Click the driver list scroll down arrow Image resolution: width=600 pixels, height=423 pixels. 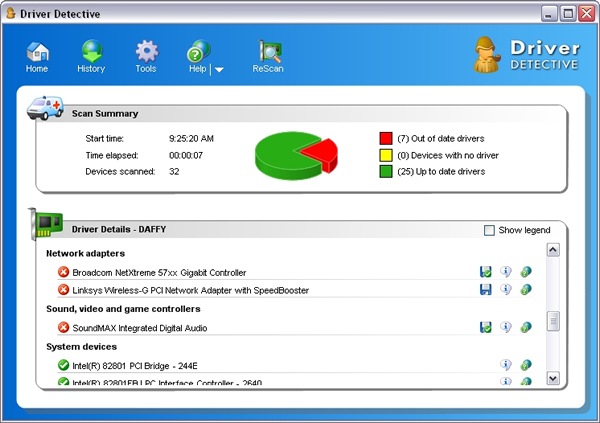(x=553, y=378)
